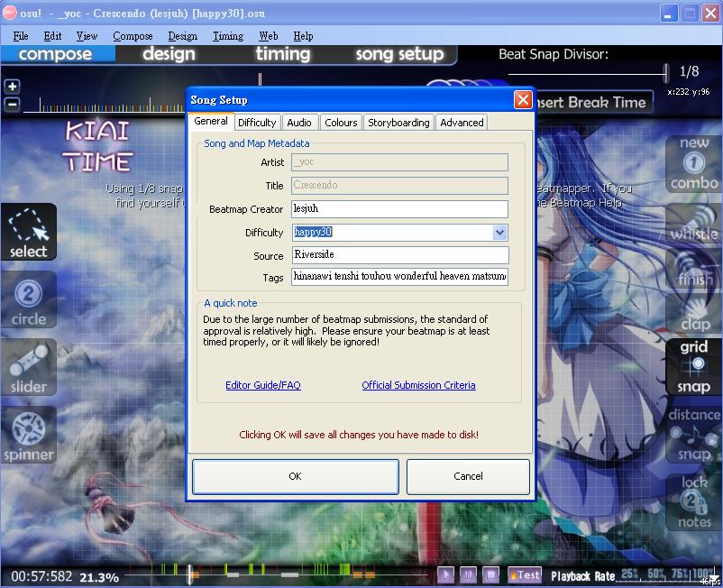Click the Tags field

point(399,277)
